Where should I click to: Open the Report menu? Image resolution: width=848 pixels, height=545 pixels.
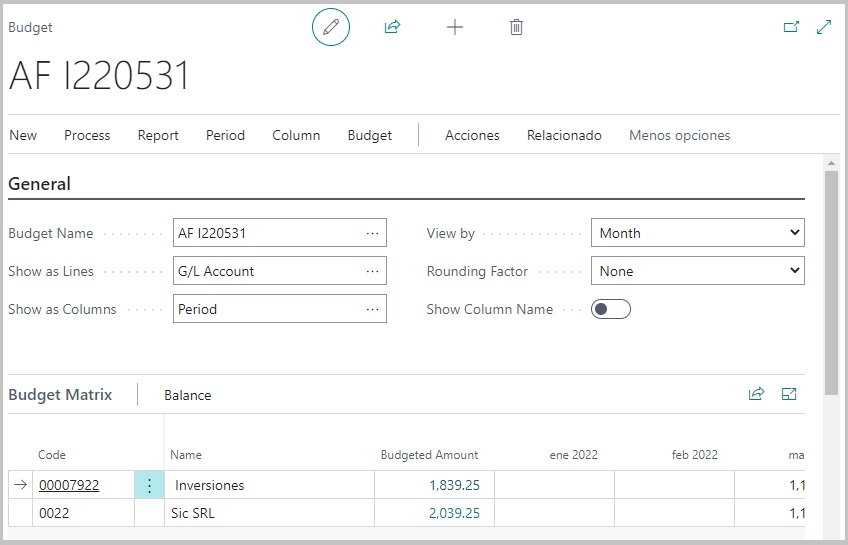158,135
